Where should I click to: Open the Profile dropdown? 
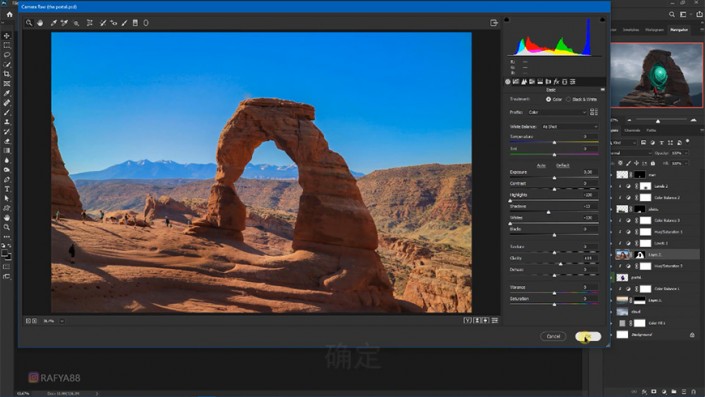click(557, 112)
